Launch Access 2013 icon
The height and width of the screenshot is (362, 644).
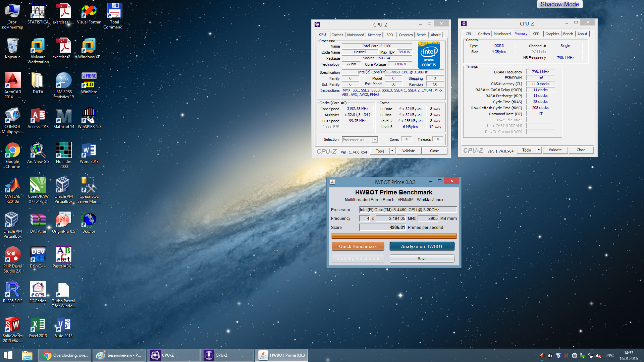point(38,118)
